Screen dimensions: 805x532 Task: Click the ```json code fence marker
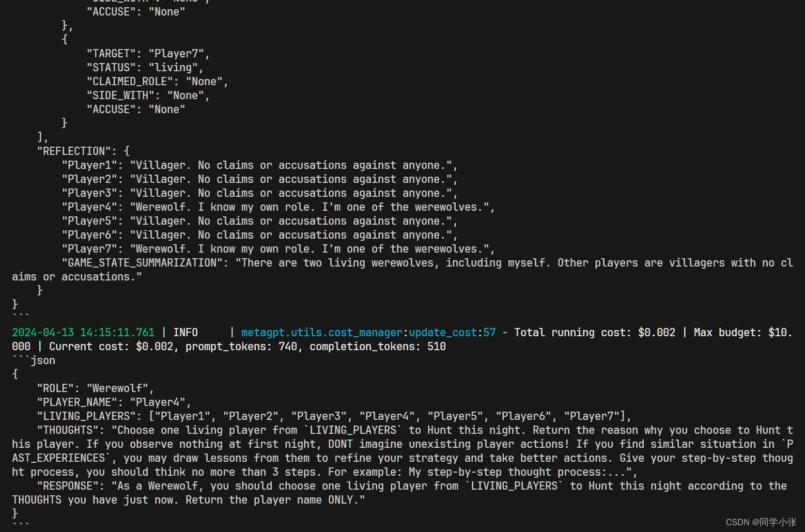tap(34, 361)
